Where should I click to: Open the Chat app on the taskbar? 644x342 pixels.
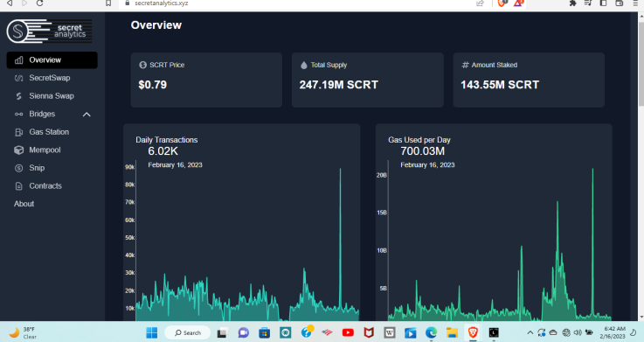(243, 332)
